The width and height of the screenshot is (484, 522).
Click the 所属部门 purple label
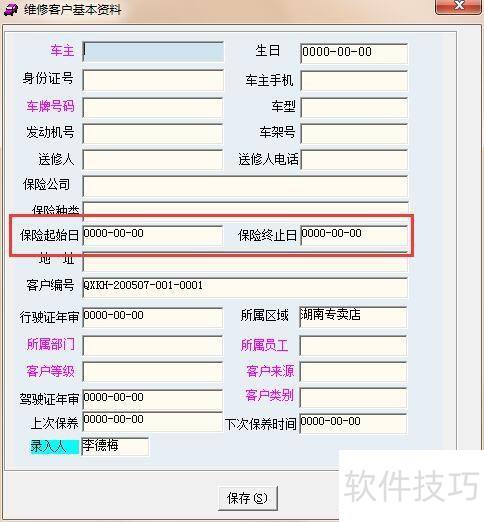pyautogui.click(x=50, y=344)
